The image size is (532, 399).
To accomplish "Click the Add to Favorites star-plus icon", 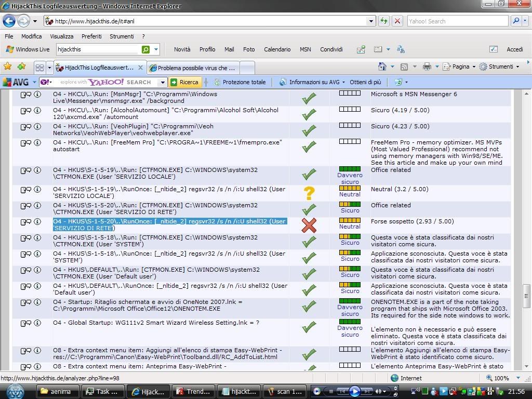I will (x=22, y=66).
